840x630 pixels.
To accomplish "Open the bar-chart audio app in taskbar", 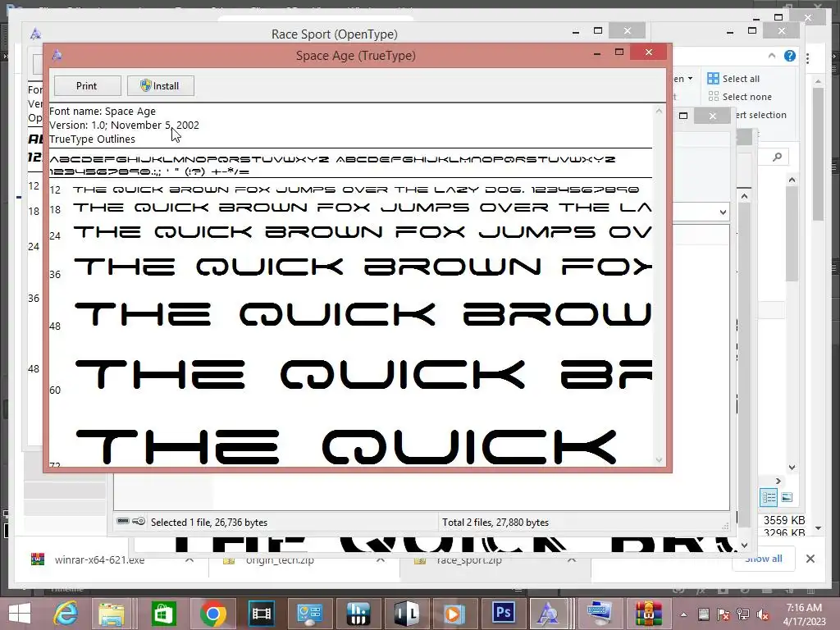I will [x=358, y=614].
